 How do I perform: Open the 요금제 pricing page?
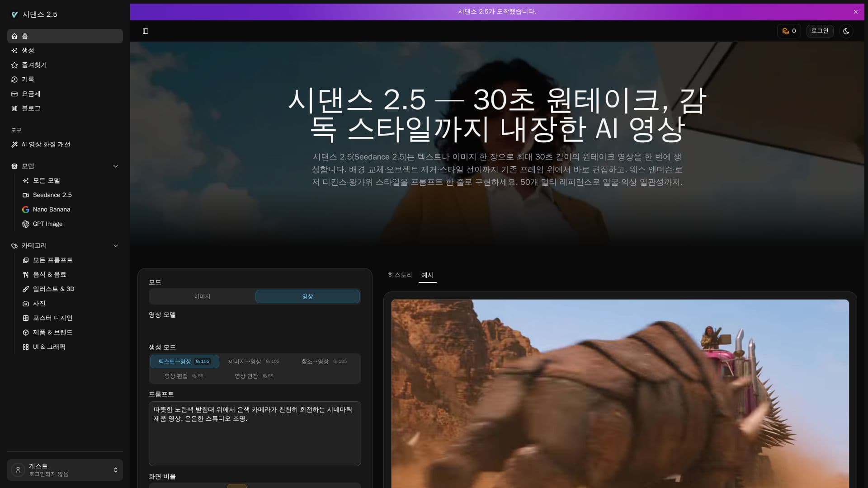point(65,94)
